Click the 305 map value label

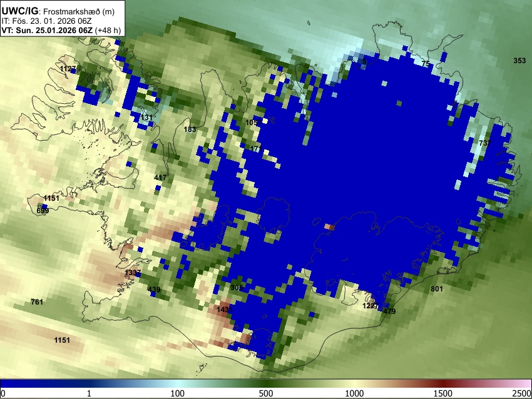click(237, 288)
